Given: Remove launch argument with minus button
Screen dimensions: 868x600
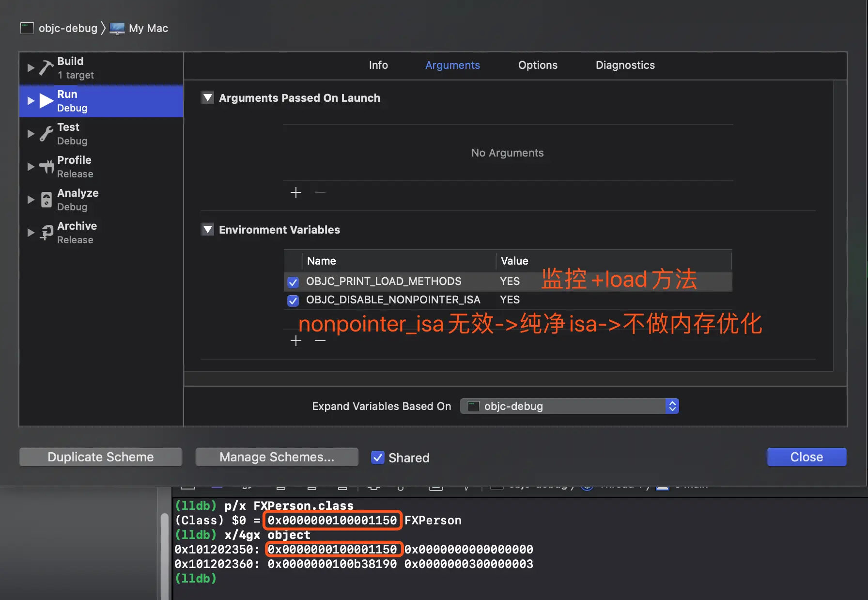Looking at the screenshot, I should click(320, 192).
